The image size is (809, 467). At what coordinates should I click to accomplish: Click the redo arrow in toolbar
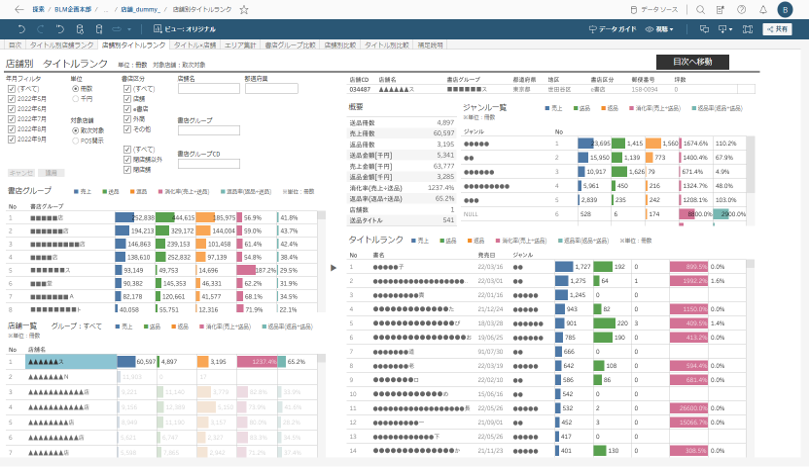click(42, 30)
